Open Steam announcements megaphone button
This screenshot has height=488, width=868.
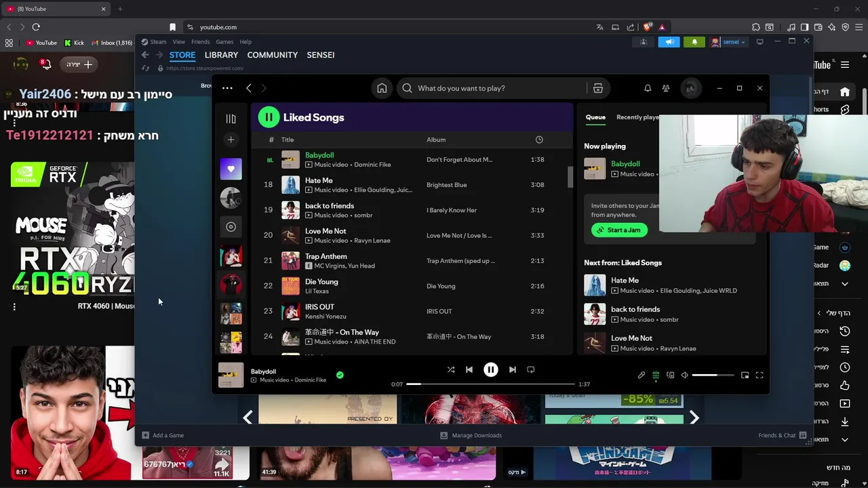coord(669,42)
